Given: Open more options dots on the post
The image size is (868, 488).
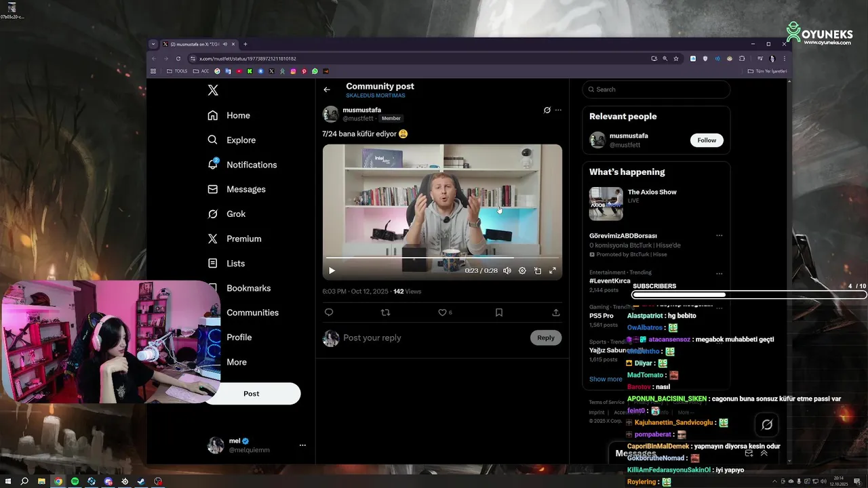Looking at the screenshot, I should pos(558,110).
